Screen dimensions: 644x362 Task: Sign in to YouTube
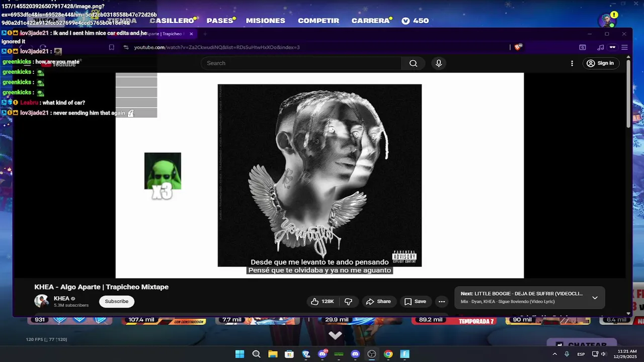tap(600, 63)
